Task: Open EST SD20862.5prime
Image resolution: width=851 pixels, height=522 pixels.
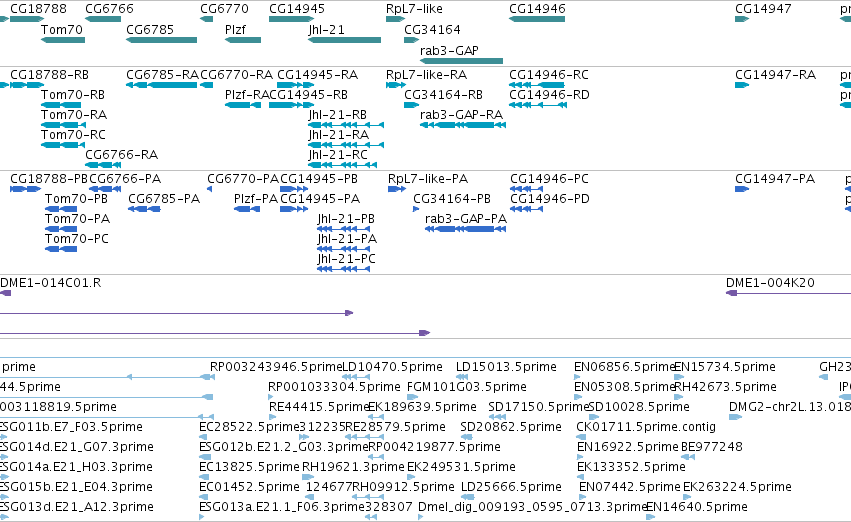Action: tap(467, 437)
